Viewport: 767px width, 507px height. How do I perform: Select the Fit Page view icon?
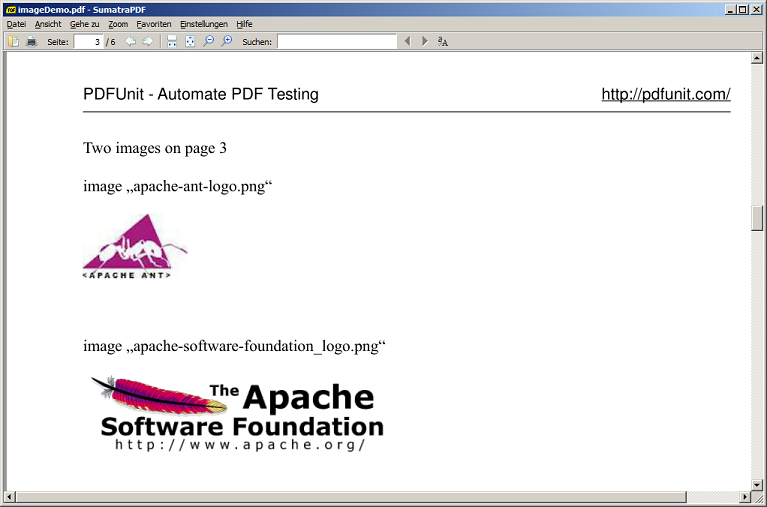click(x=190, y=41)
